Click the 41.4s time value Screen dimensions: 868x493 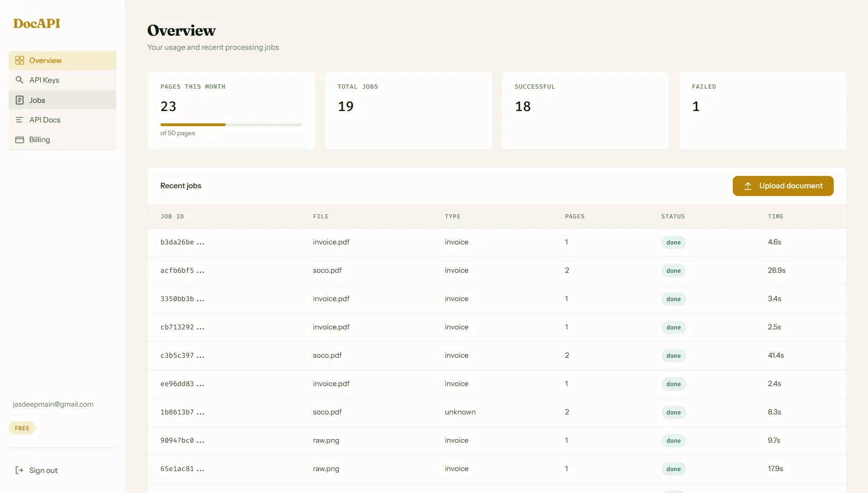click(776, 355)
